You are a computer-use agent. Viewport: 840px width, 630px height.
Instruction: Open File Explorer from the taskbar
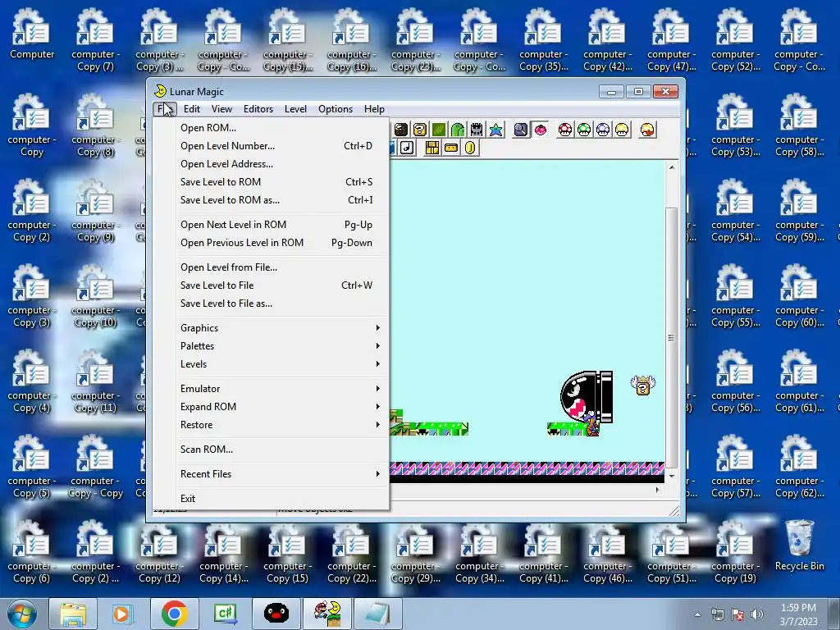(x=73, y=614)
